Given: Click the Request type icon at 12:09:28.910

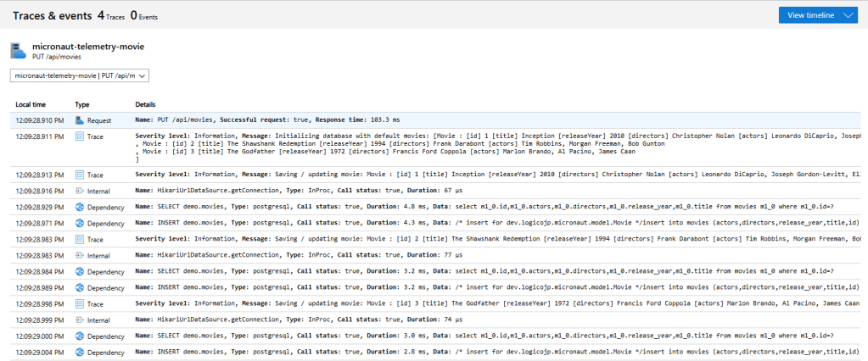Looking at the screenshot, I should point(80,120).
